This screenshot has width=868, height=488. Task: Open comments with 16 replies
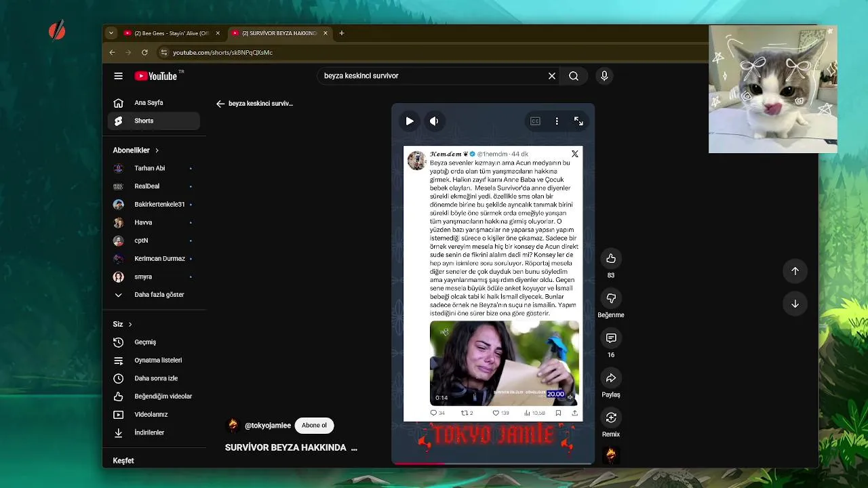pyautogui.click(x=611, y=338)
